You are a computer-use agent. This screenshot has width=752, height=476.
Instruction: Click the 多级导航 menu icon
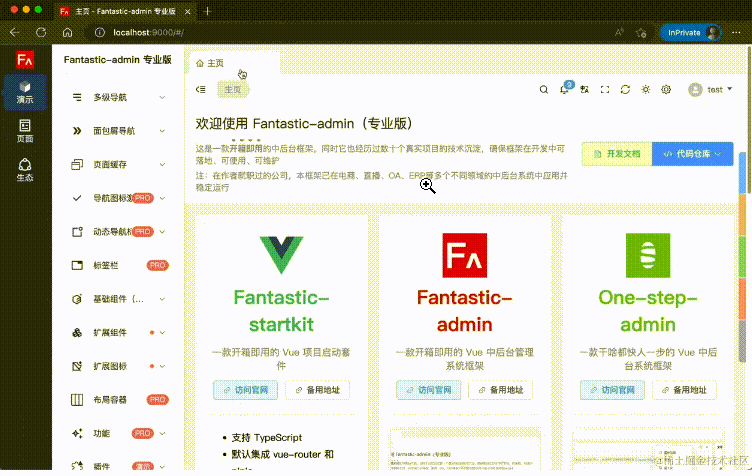(x=77, y=97)
